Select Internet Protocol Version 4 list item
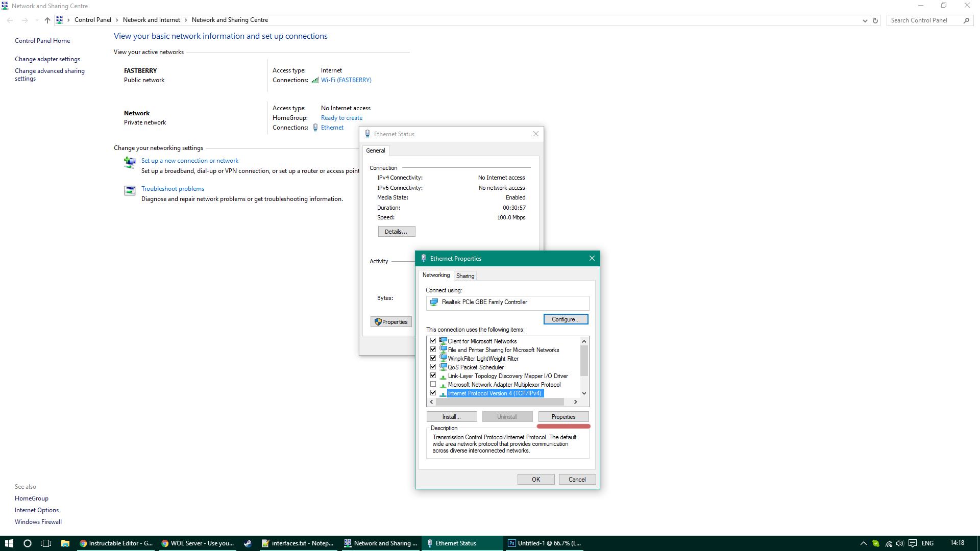The width and height of the screenshot is (980, 551). (x=495, y=393)
